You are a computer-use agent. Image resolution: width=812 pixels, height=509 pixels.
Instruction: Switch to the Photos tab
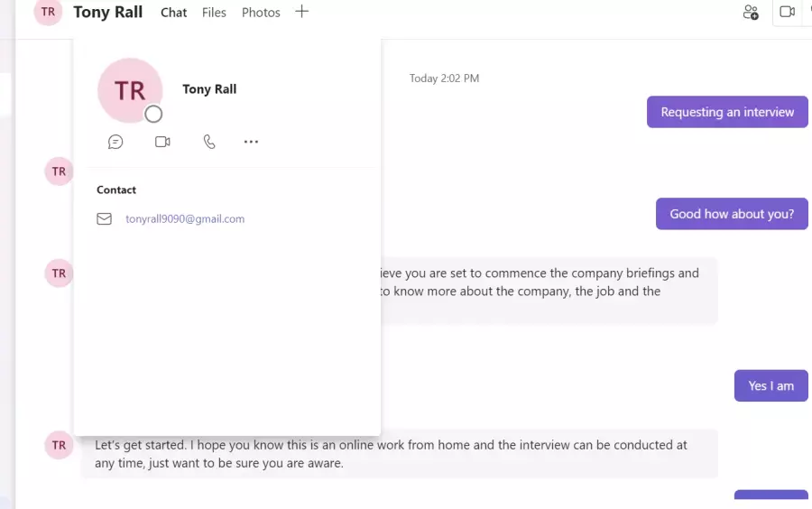coord(261,13)
